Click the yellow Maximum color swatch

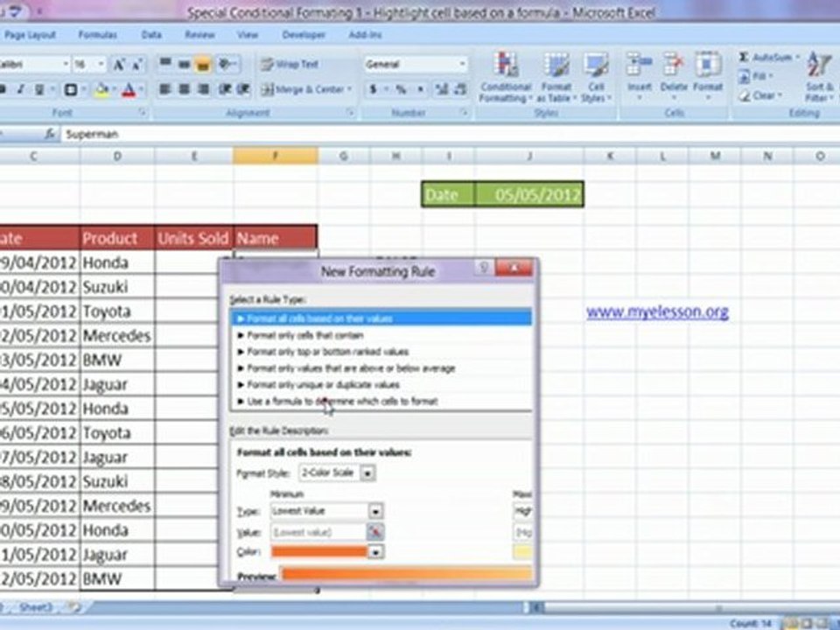pyautogui.click(x=522, y=551)
